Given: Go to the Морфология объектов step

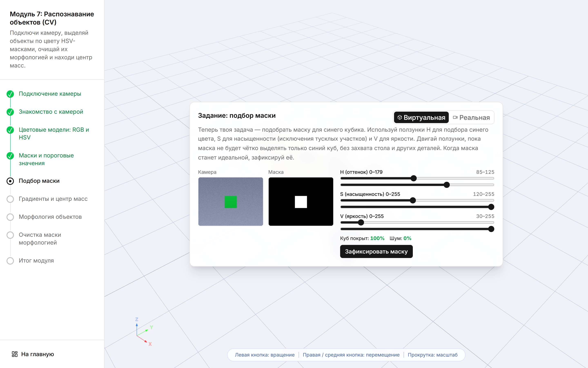Looking at the screenshot, I should tap(50, 217).
